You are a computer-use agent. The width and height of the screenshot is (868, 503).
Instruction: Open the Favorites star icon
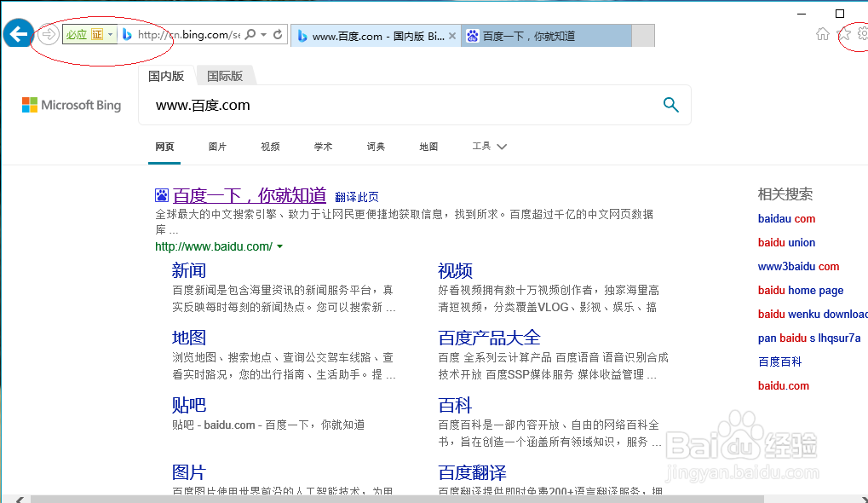(844, 34)
